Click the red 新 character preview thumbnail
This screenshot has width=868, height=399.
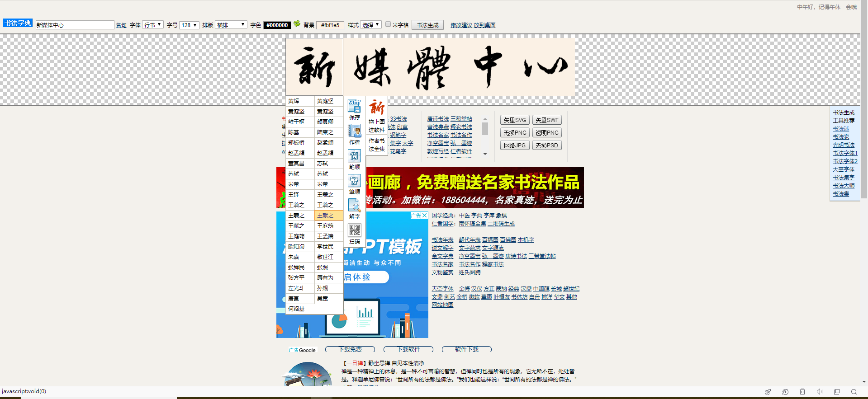(377, 108)
